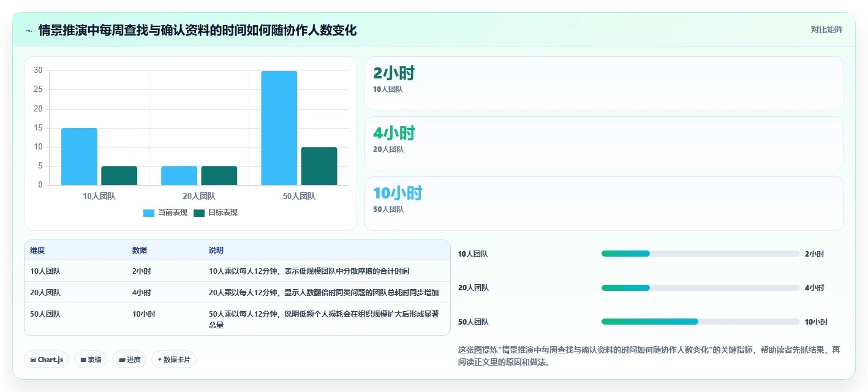Click the 50人团队 progress row label
This screenshot has height=392, width=868.
pyautogui.click(x=474, y=322)
